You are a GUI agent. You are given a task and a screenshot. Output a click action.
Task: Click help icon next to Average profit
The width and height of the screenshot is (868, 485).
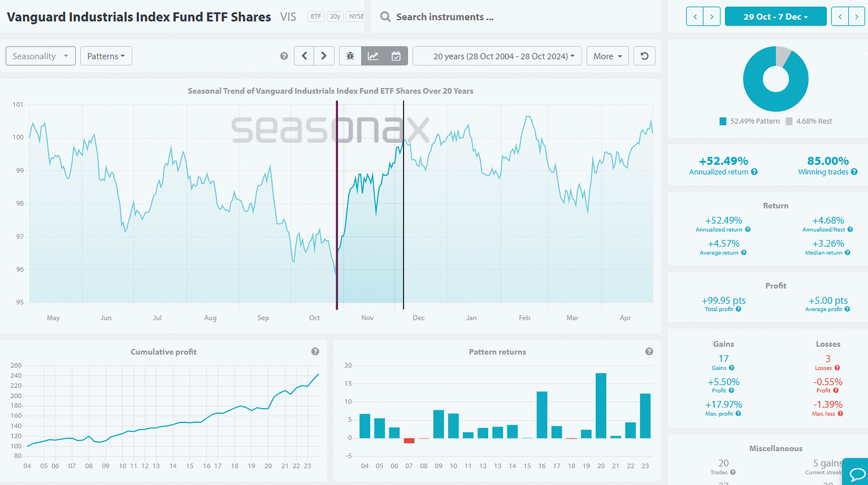(x=848, y=309)
